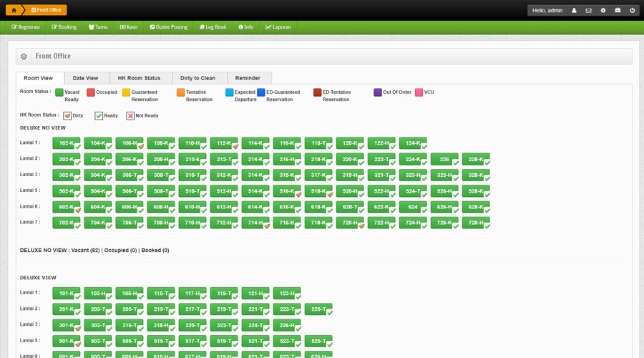Screen dimensions: 644x358
Task: Open the Outlet Posting menu
Action: coord(169,27)
